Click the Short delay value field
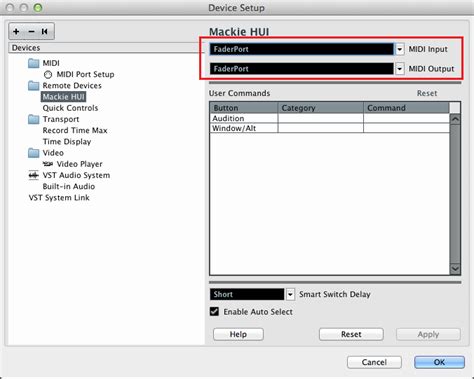Screen dimensions: 474x379 tap(247, 294)
